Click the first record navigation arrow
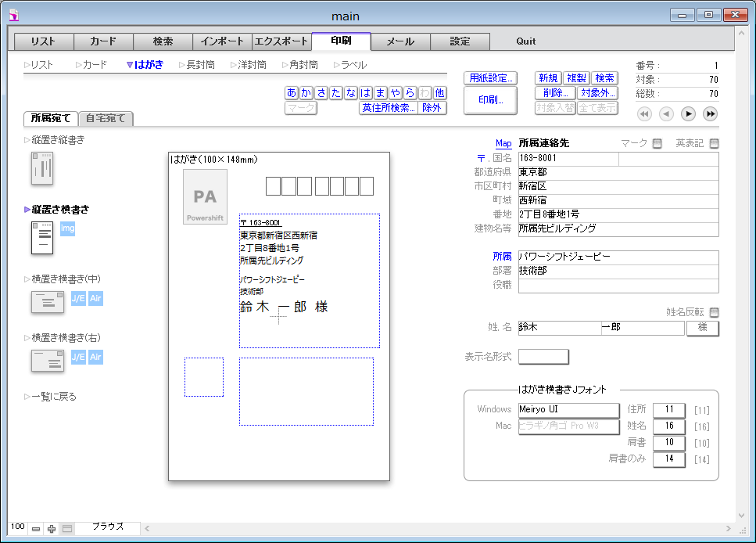756x543 pixels. (x=644, y=114)
